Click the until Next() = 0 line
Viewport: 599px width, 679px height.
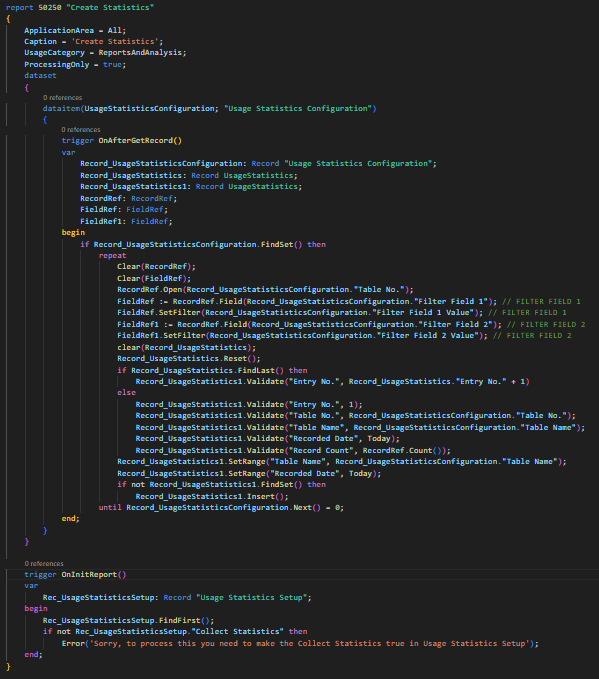221,508
